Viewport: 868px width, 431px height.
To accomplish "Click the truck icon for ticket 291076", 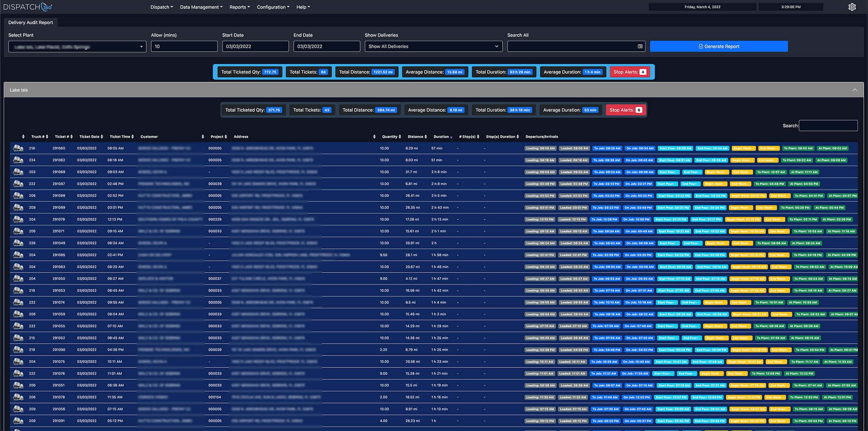I will pyautogui.click(x=18, y=374).
